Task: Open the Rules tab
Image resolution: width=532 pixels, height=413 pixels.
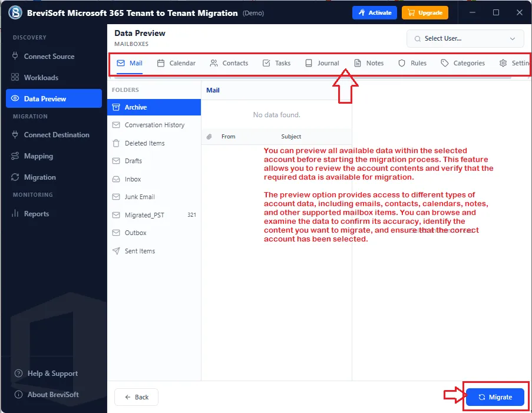Action: point(412,63)
